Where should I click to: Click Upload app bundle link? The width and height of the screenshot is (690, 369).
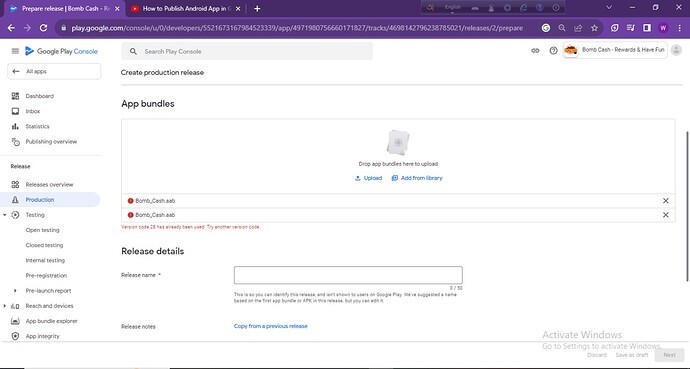pos(368,178)
